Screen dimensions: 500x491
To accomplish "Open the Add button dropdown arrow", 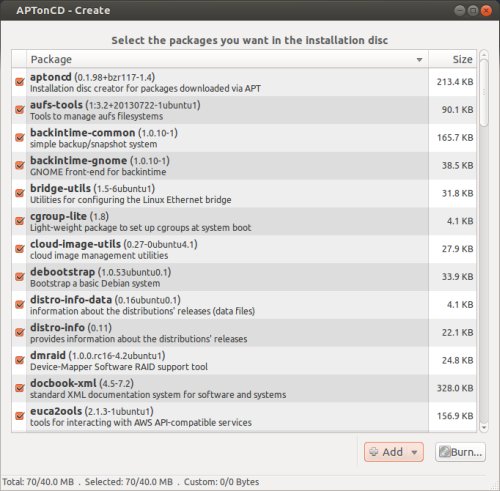I will pyautogui.click(x=414, y=452).
